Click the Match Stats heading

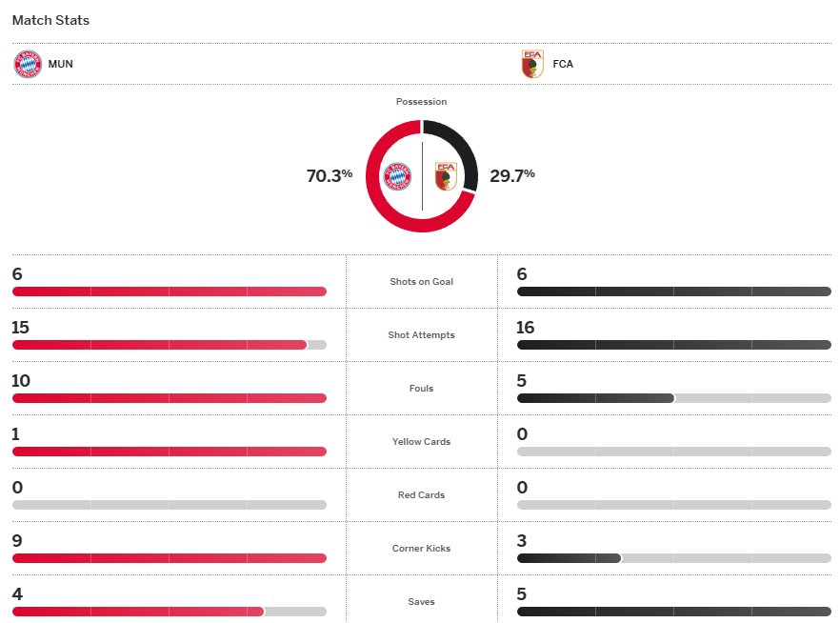(50, 20)
